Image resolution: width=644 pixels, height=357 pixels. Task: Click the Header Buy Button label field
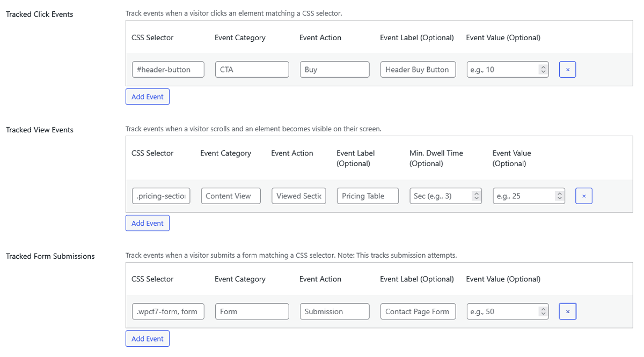point(418,69)
